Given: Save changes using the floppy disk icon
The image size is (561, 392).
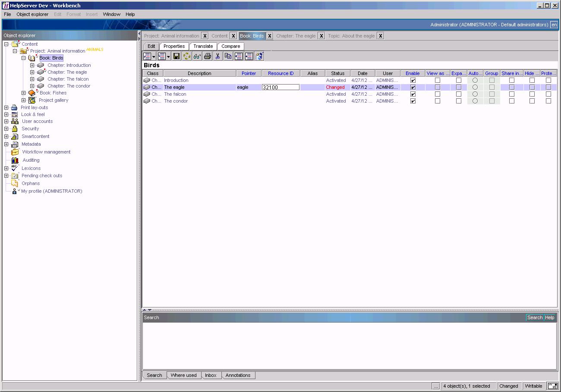Looking at the screenshot, I should [176, 56].
